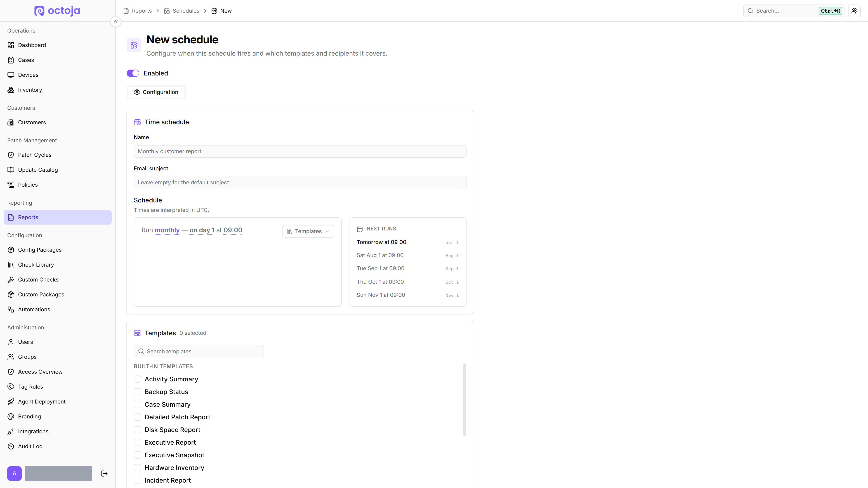Go to Custom Checks
868x488 pixels.
click(58, 279)
